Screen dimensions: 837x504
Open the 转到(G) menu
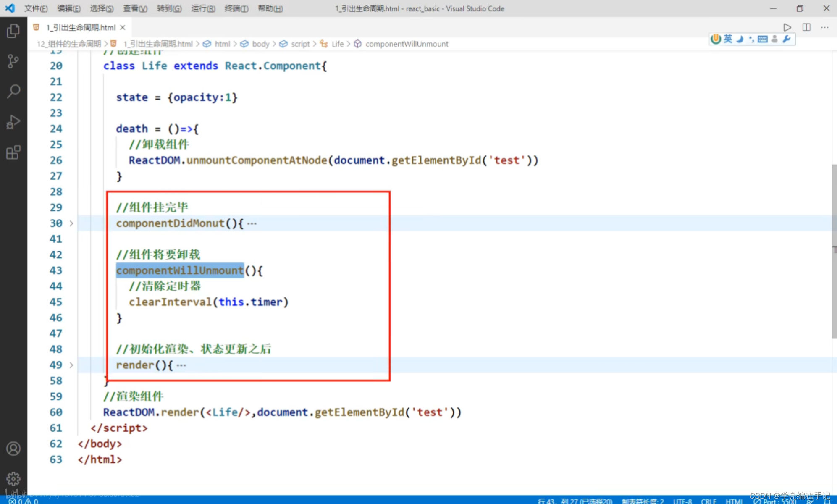[169, 8]
